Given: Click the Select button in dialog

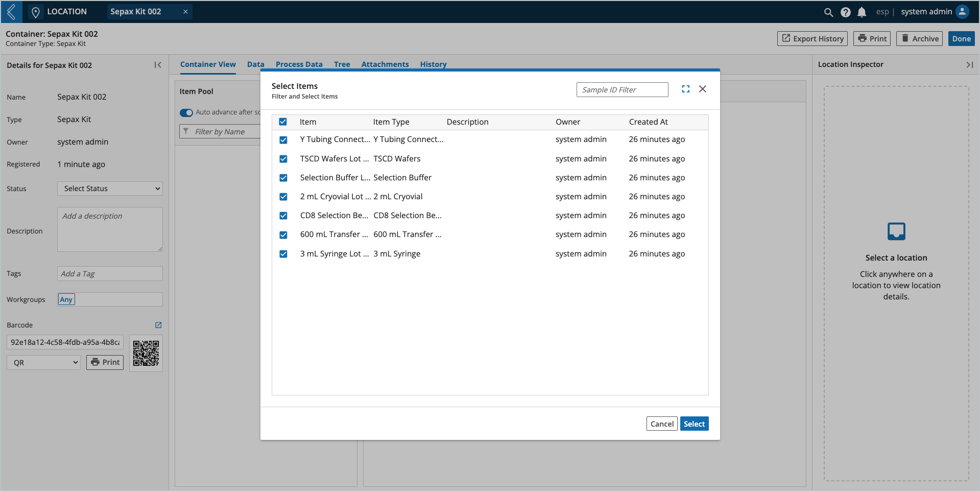Looking at the screenshot, I should click(x=694, y=424).
